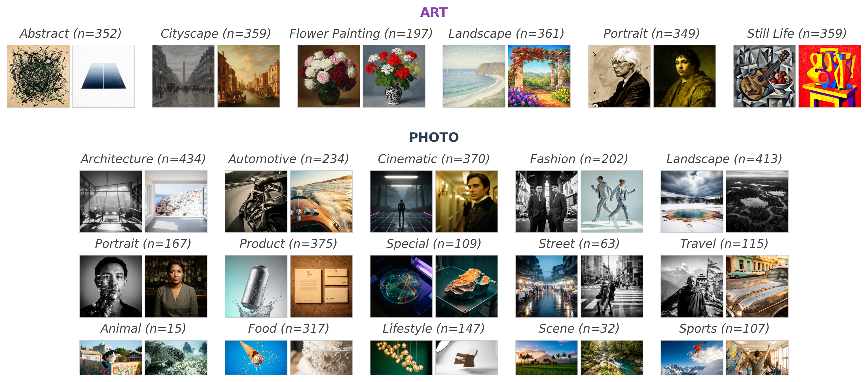868x382 pixels.
Task: Open the splashing aluminum can product photo
Action: tap(256, 286)
